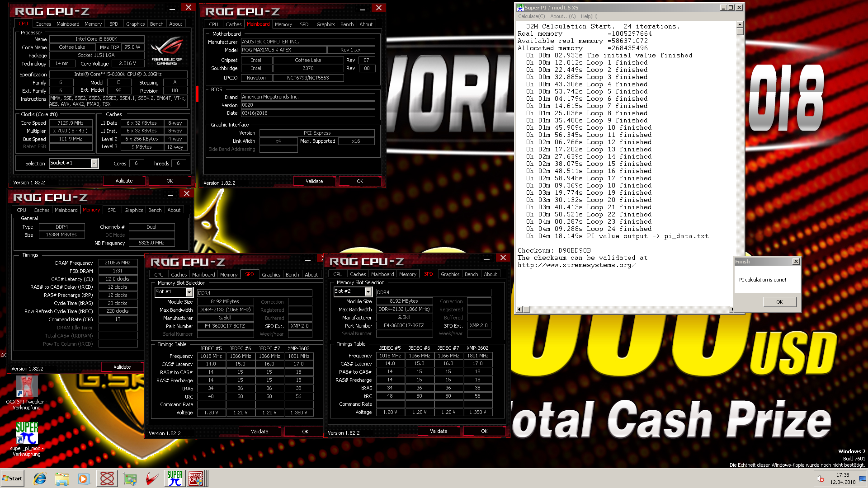
Task: Open the Slot #1 memory slot dropdown
Action: coord(174,292)
